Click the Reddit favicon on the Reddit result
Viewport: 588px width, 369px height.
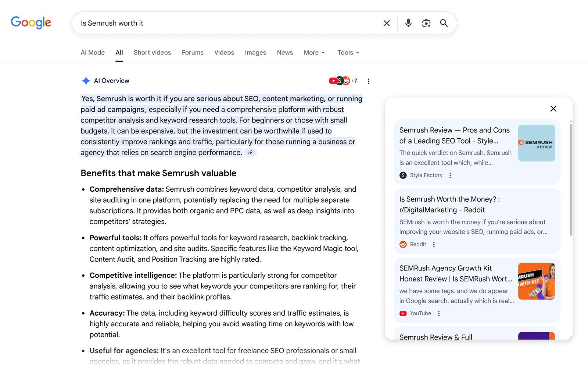click(x=403, y=244)
